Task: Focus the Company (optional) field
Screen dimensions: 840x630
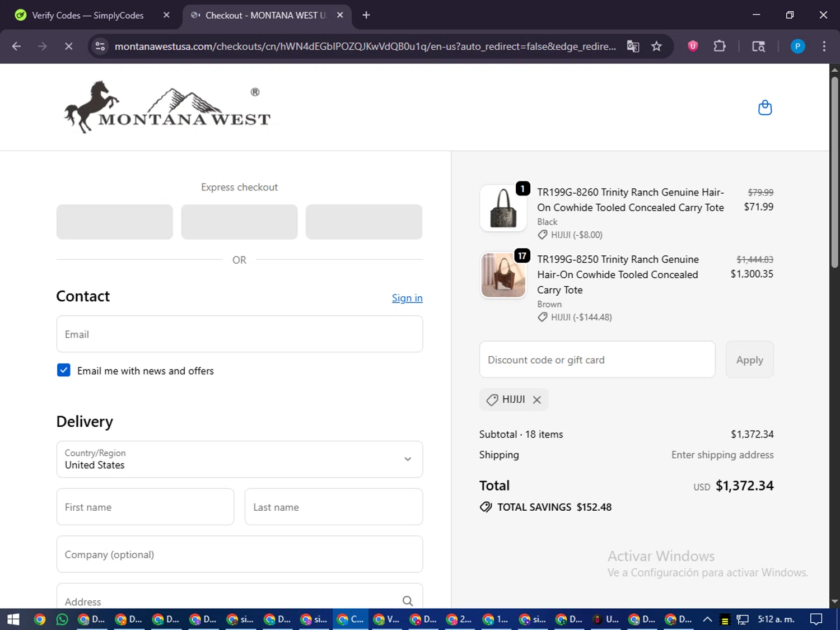Action: point(240,554)
